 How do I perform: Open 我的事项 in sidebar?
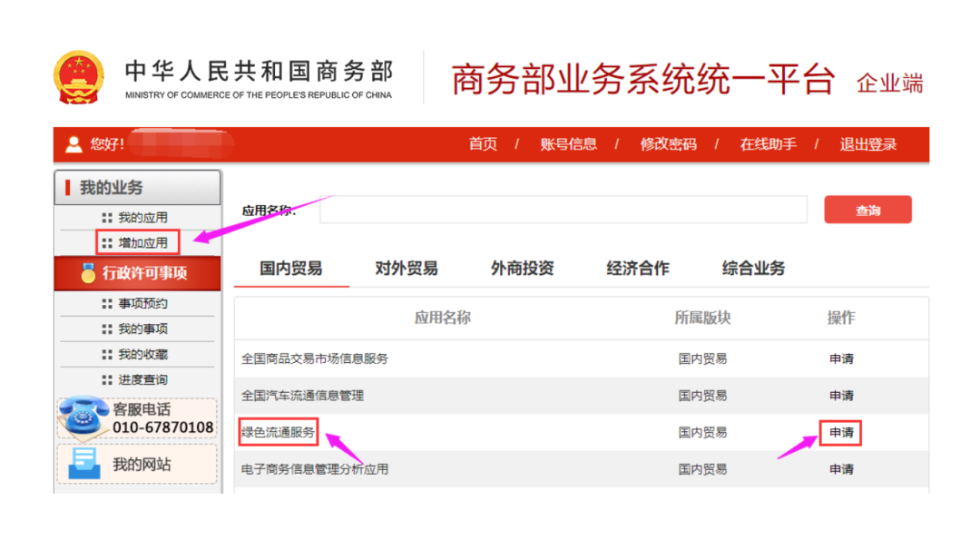click(x=143, y=329)
